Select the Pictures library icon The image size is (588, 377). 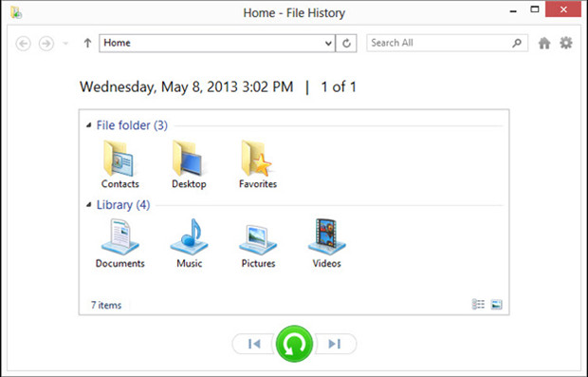click(258, 239)
